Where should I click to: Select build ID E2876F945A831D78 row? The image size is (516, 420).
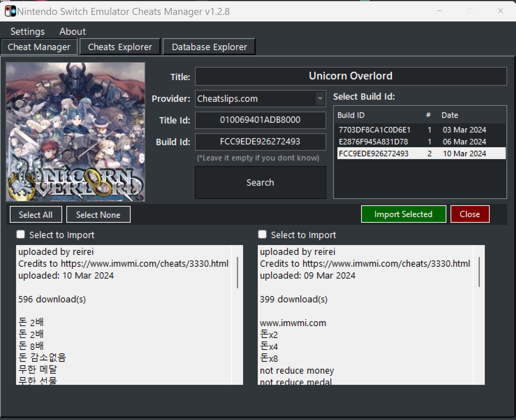click(421, 142)
